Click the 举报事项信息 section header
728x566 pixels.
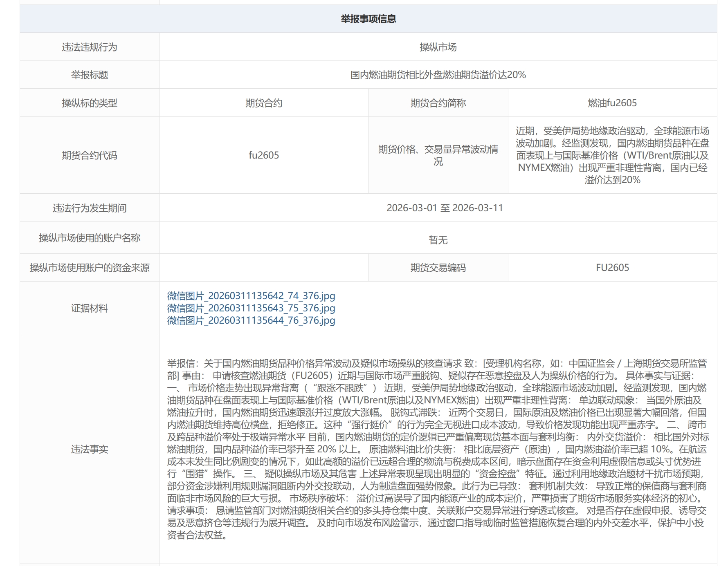pos(368,19)
